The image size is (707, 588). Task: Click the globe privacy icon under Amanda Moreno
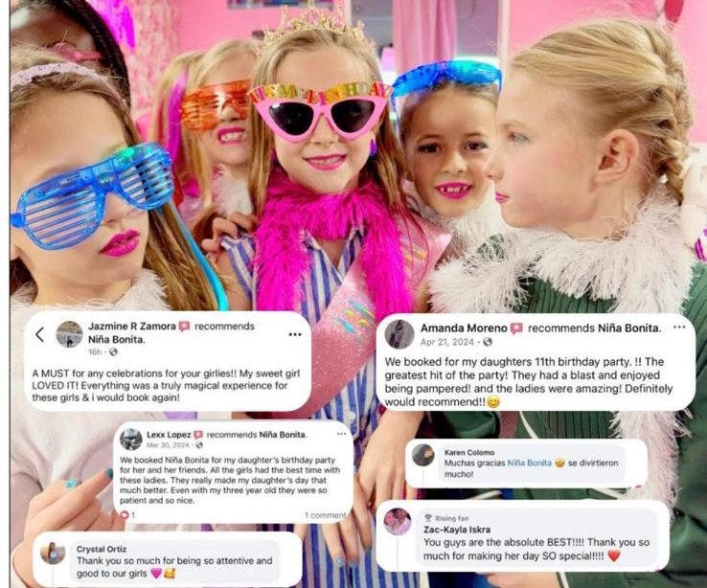pyautogui.click(x=488, y=342)
